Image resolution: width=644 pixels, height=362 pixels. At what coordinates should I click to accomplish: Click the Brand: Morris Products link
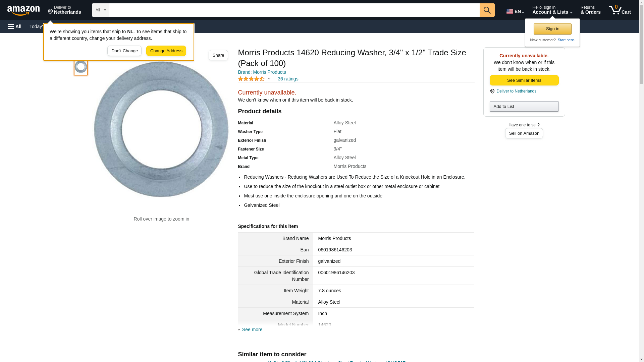(x=262, y=72)
